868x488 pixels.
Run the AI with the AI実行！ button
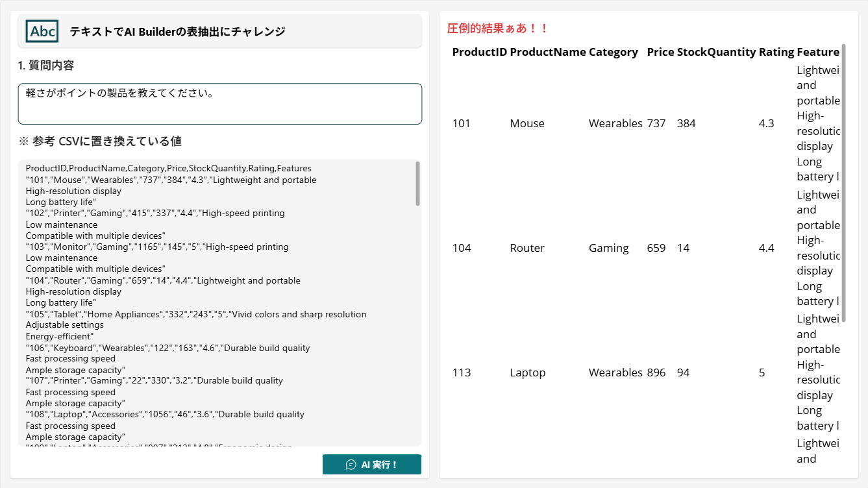tap(372, 465)
